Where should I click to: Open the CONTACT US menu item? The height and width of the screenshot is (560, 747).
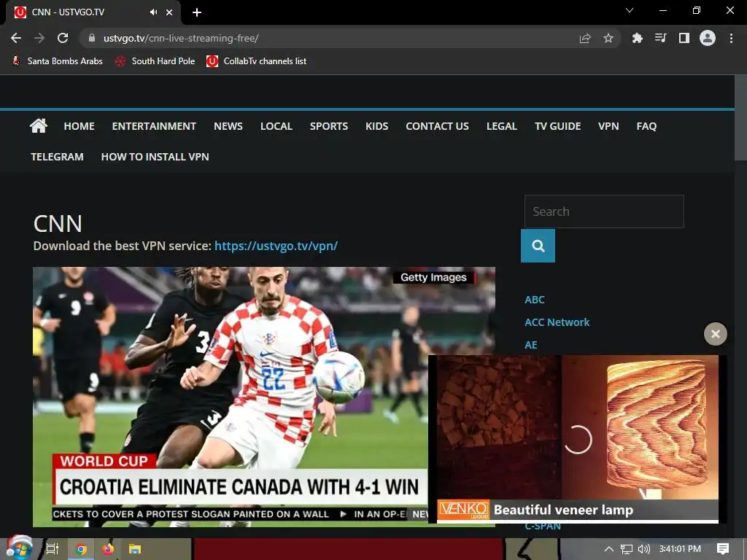click(438, 126)
